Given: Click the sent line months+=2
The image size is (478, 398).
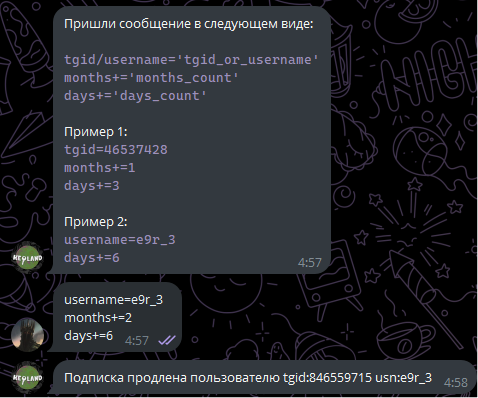Looking at the screenshot, I should [98, 318].
